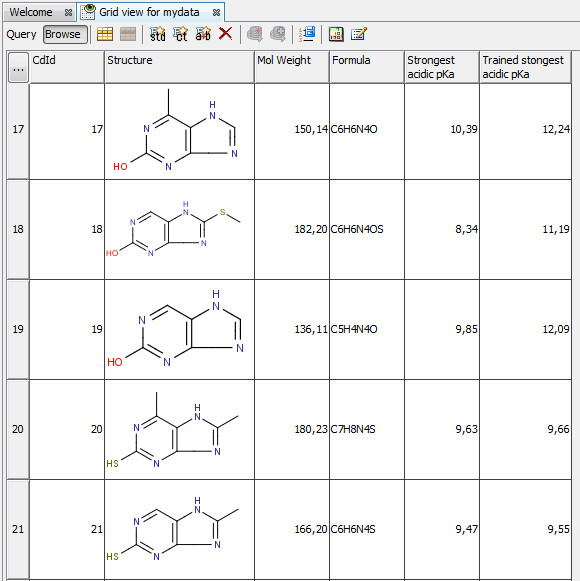
Task: Click the edit form pencil icon
Action: click(x=359, y=34)
